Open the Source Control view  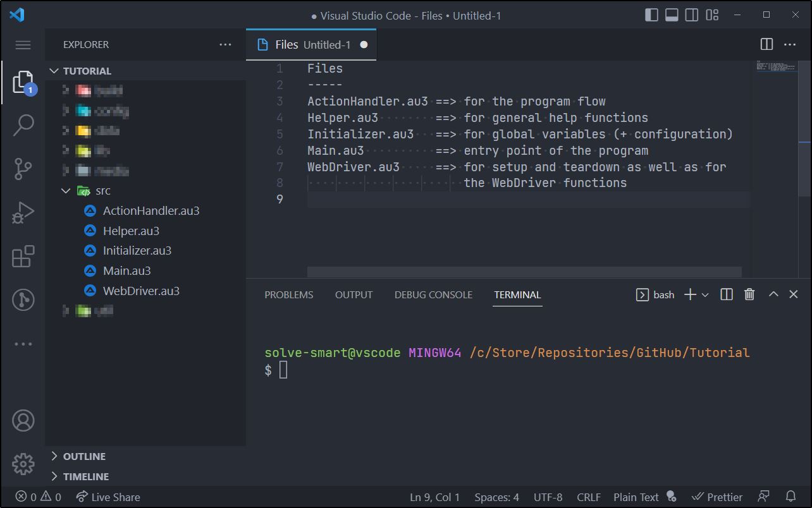pos(23,169)
